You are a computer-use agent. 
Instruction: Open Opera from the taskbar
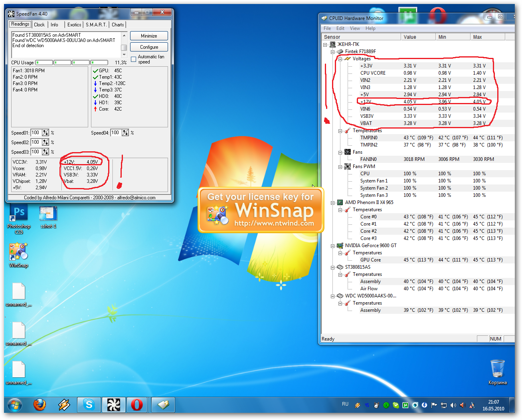coord(137,405)
